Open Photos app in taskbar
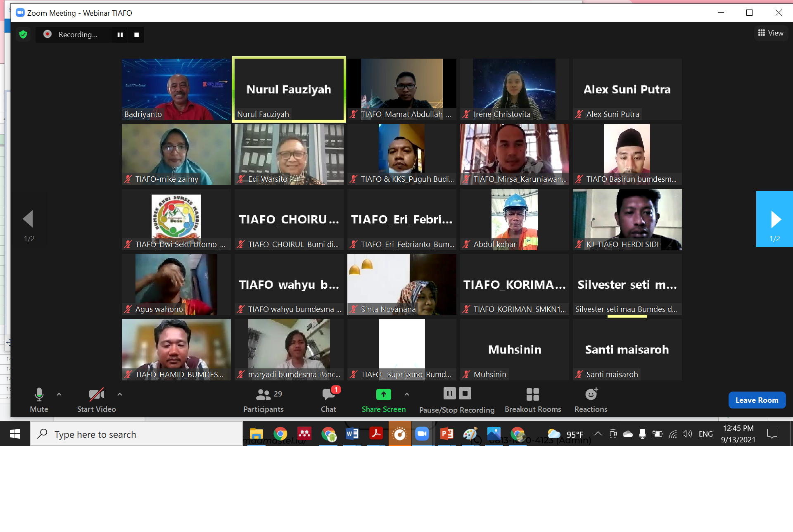This screenshot has height=532, width=793. pyautogui.click(x=494, y=434)
